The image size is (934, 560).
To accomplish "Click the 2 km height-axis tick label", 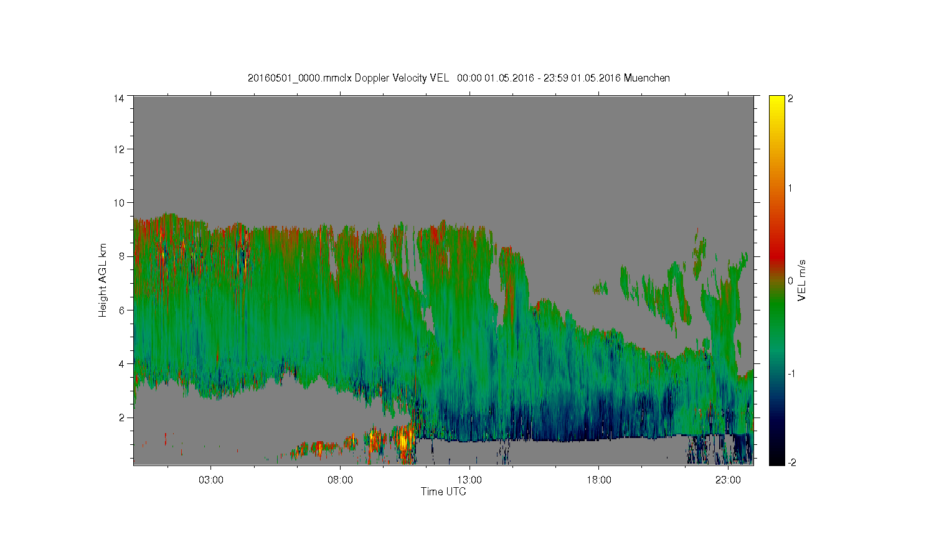I will 121,417.
